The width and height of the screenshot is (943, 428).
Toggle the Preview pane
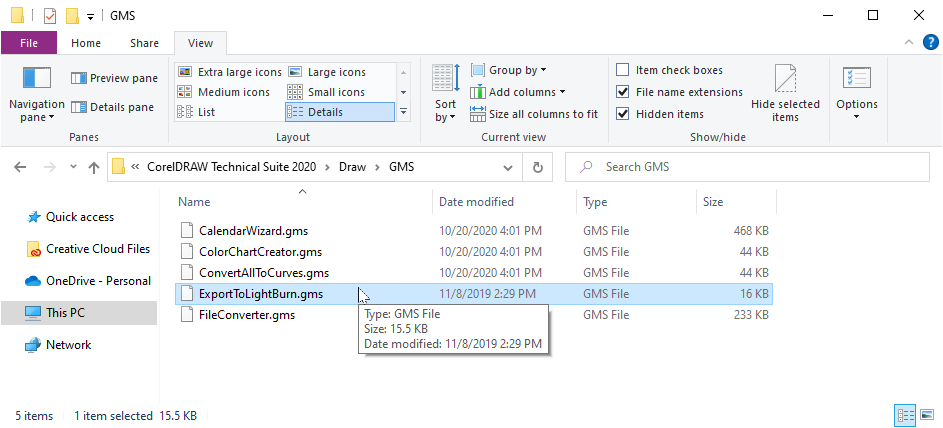click(114, 78)
